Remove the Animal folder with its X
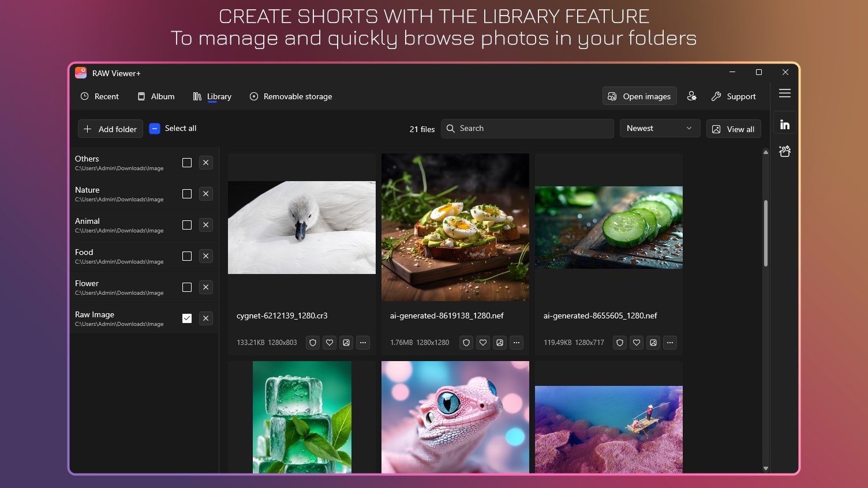868x488 pixels. 206,225
